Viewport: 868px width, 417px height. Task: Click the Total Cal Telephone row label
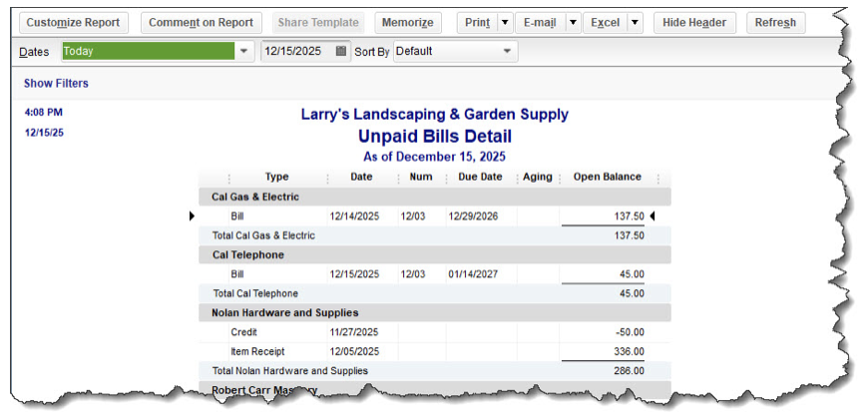pyautogui.click(x=255, y=293)
